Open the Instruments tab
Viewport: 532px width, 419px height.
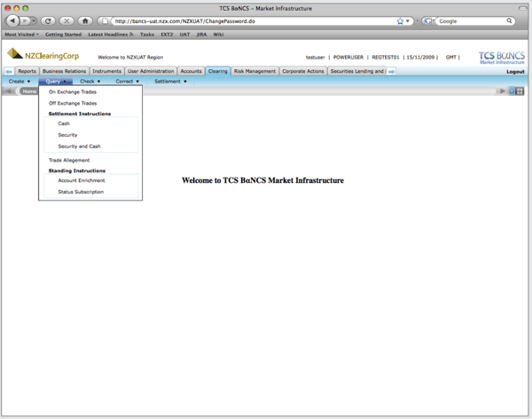click(106, 71)
